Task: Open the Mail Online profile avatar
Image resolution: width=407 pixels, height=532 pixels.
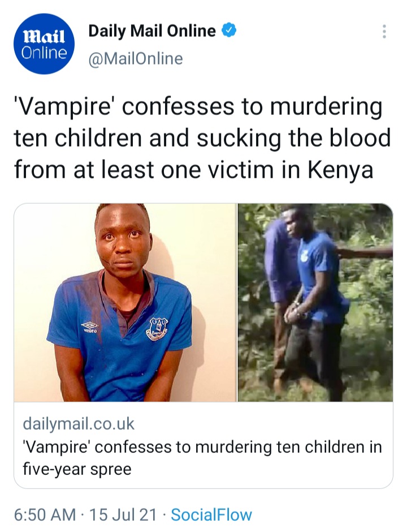Action: point(44,44)
